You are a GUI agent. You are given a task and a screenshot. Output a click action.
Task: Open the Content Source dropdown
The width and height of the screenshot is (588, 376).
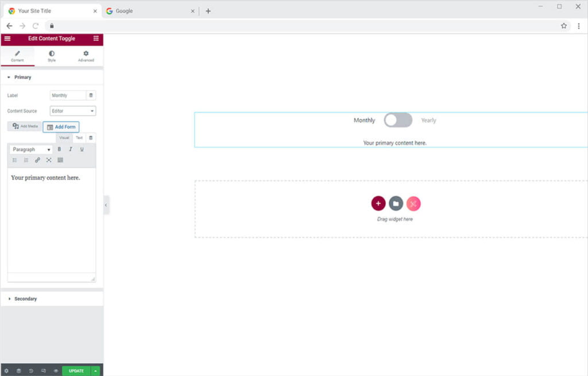[x=73, y=111]
